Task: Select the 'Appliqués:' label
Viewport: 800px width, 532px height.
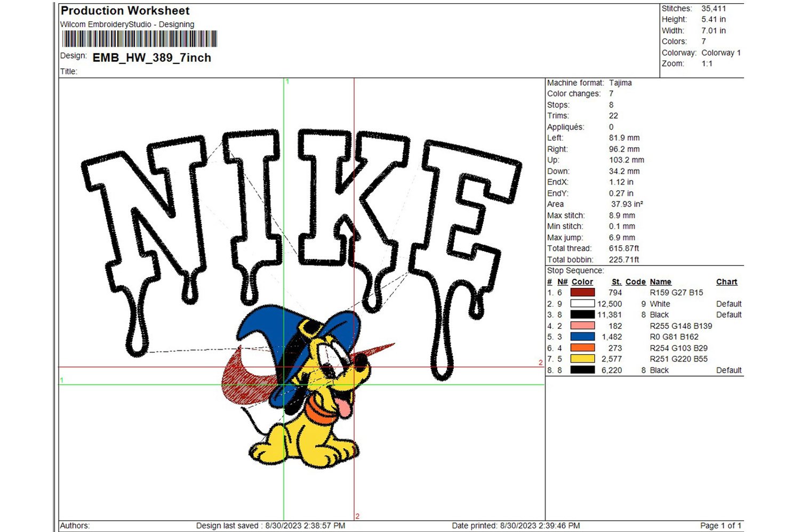Action: [x=566, y=127]
